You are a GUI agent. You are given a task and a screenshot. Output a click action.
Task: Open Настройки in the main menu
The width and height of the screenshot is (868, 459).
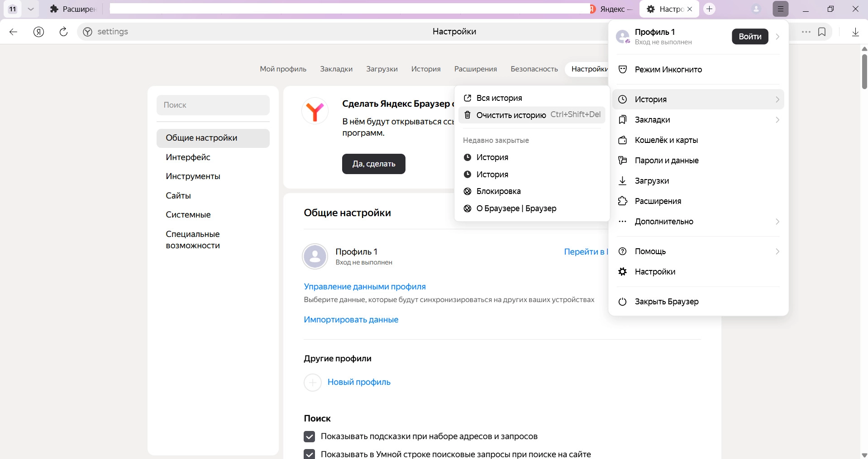(698, 272)
